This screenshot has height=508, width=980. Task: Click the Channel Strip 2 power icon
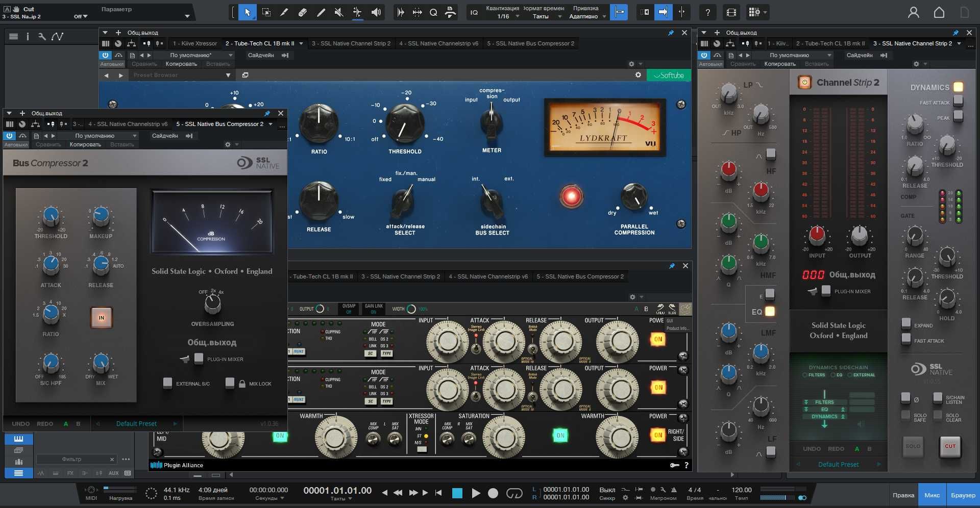point(804,82)
